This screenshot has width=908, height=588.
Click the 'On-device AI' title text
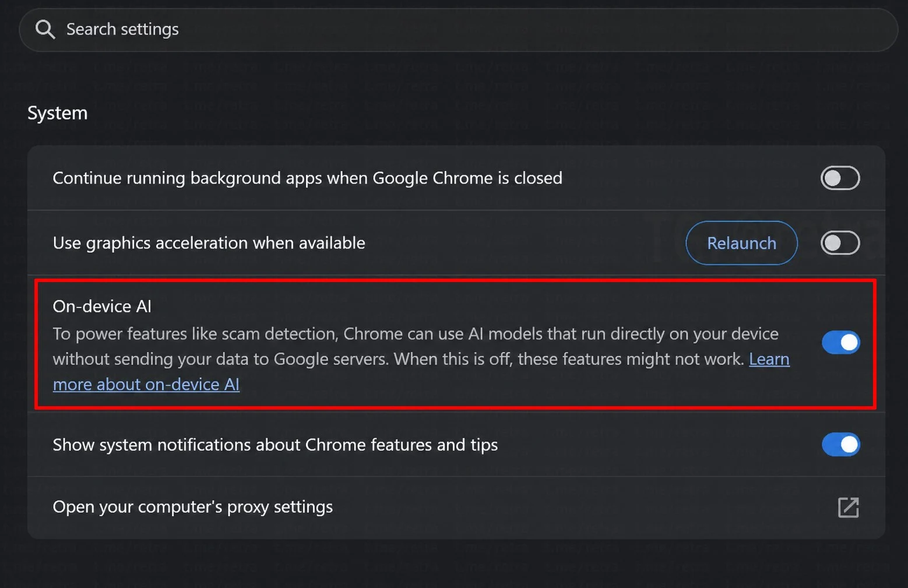[102, 307]
